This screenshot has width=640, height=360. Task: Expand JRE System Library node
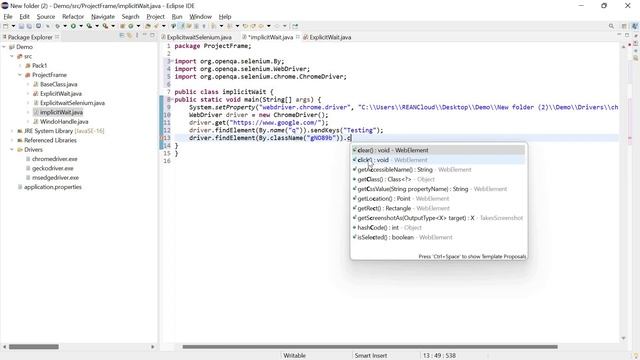click(x=12, y=131)
